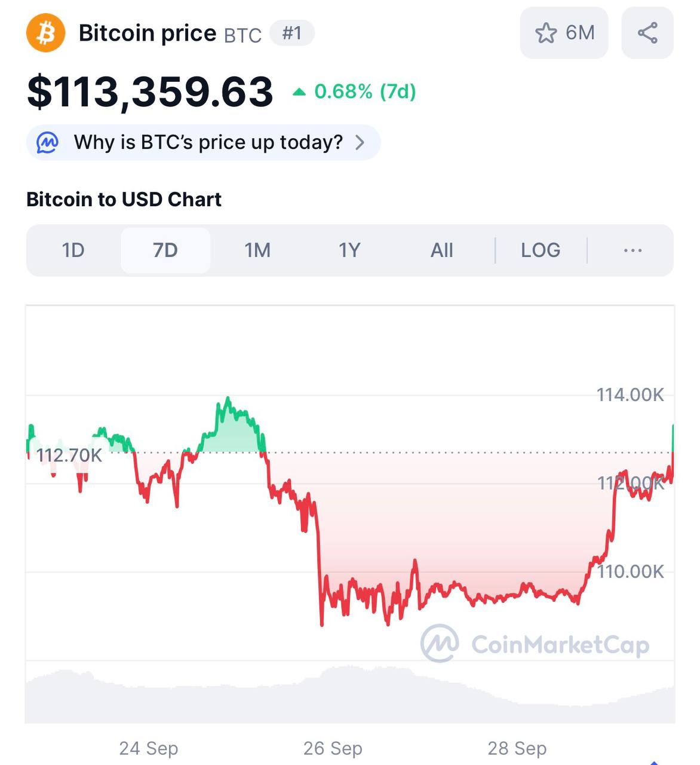The image size is (700, 765).
Task: Select the All time range
Action: [x=442, y=250]
